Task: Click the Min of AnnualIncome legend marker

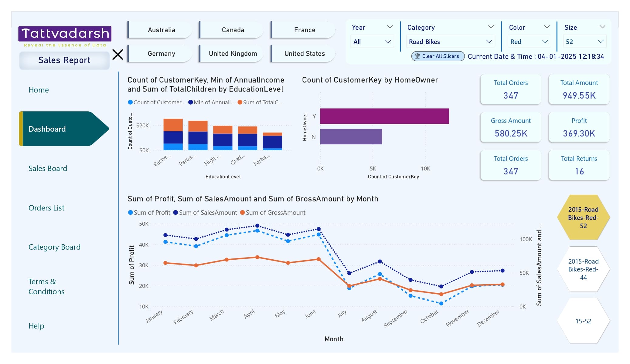Action: (191, 102)
